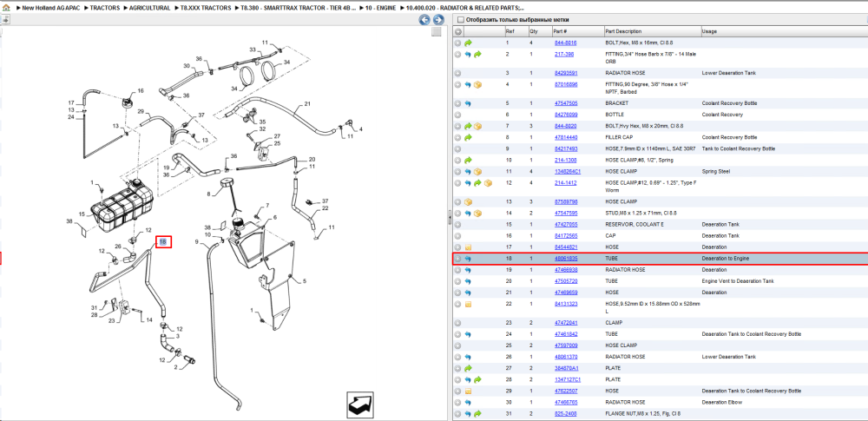Click blue arrow on ref 18 TUBE row
The image size is (868, 421).
pos(468,259)
